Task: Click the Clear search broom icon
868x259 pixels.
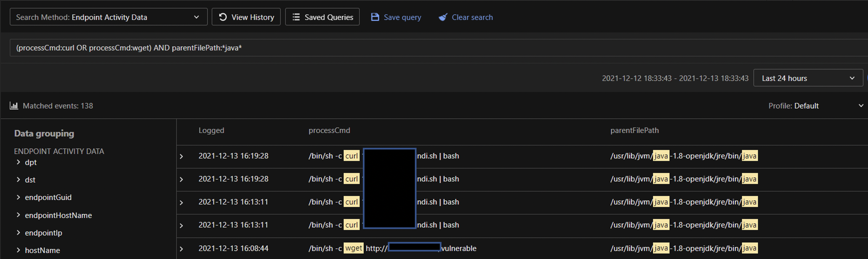Action: tap(443, 17)
